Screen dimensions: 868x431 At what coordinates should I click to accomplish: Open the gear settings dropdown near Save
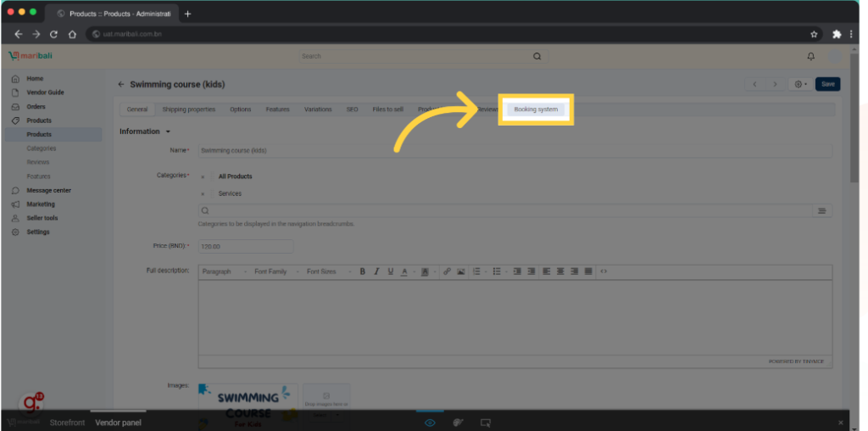tap(799, 84)
